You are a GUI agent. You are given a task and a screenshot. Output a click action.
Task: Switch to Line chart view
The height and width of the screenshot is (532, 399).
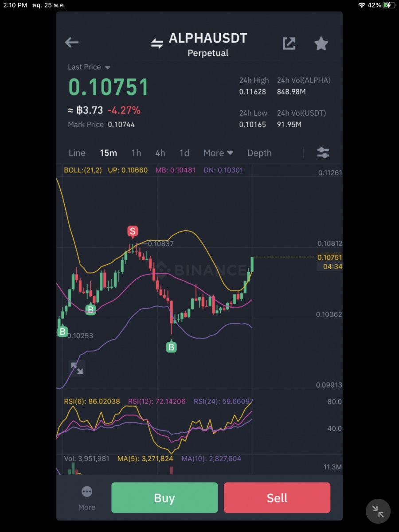pyautogui.click(x=77, y=153)
